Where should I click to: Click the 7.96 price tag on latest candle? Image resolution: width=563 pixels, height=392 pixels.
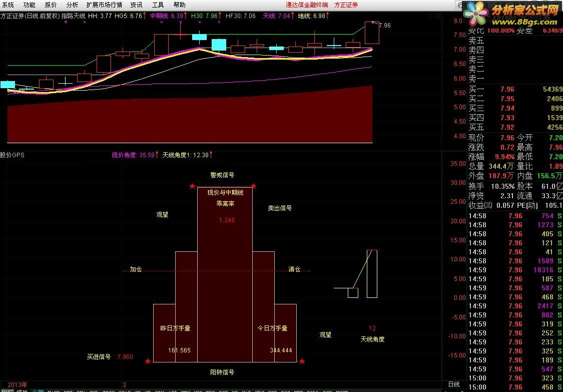[x=384, y=25]
